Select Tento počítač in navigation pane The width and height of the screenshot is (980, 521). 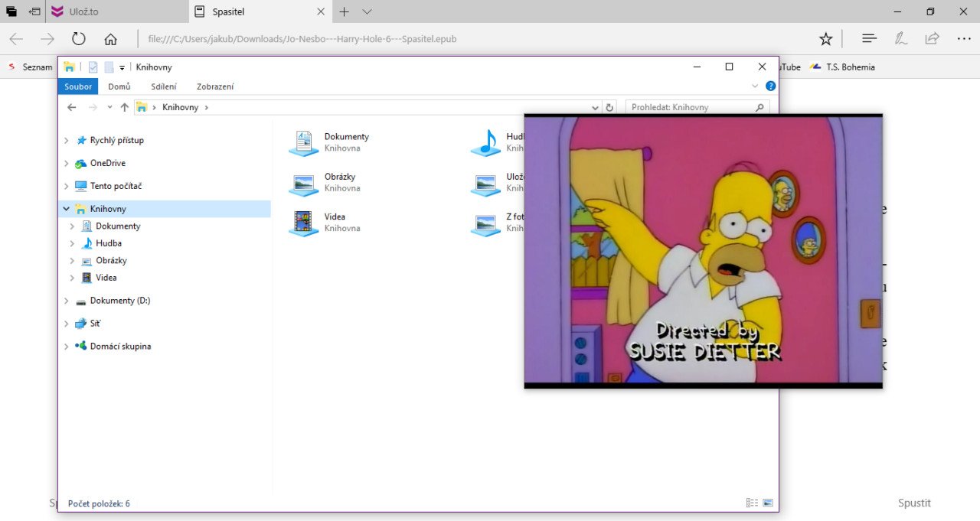(x=116, y=186)
